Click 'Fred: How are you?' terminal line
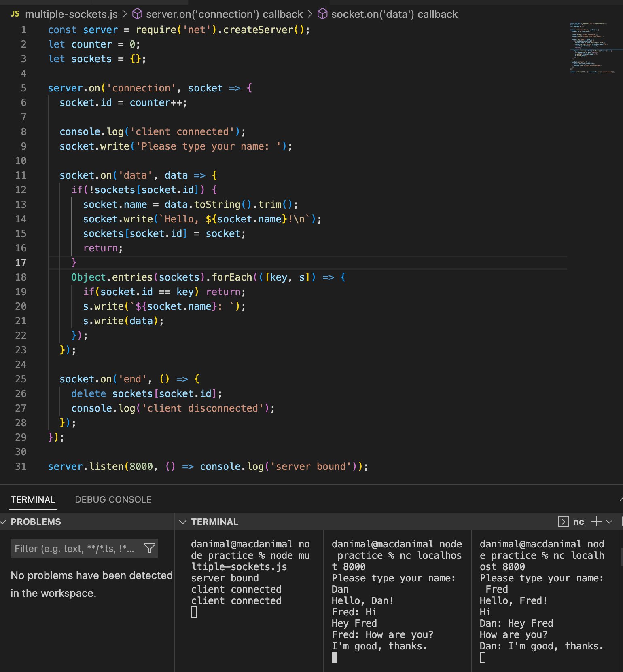Viewport: 623px width, 672px height. (382, 635)
